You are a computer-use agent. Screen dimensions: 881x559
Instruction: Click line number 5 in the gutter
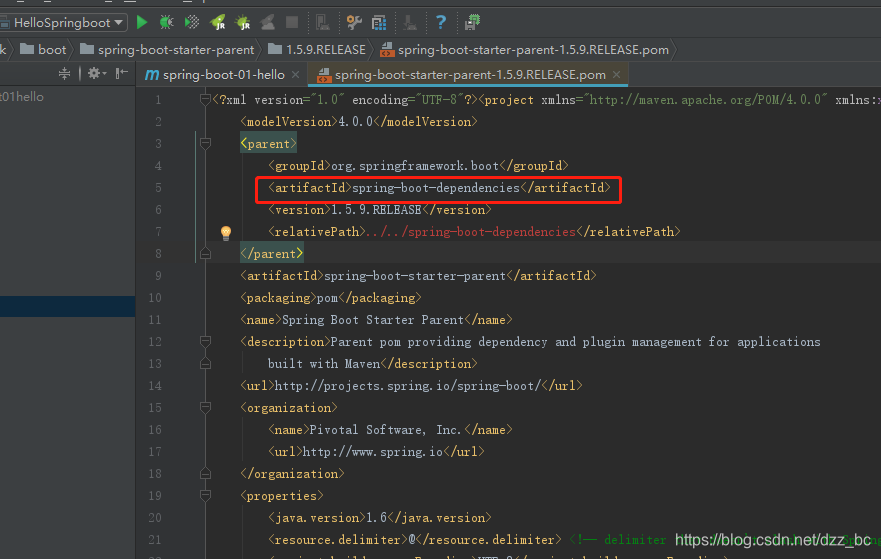158,188
